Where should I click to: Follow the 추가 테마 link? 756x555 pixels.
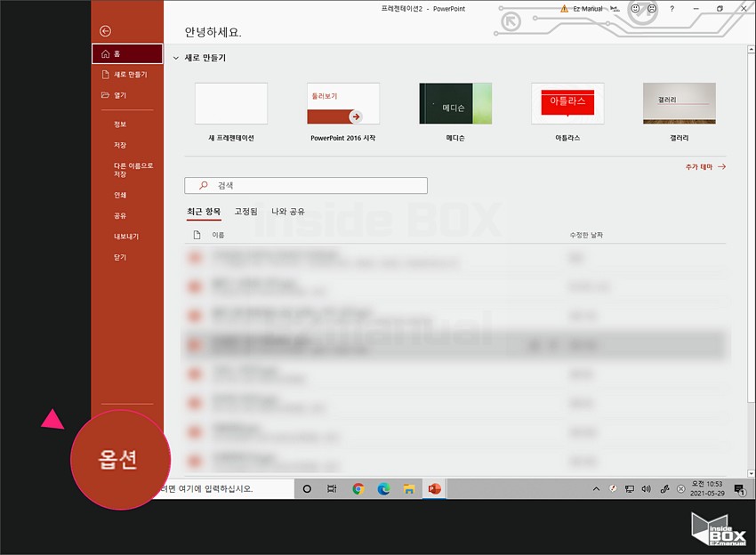[705, 167]
